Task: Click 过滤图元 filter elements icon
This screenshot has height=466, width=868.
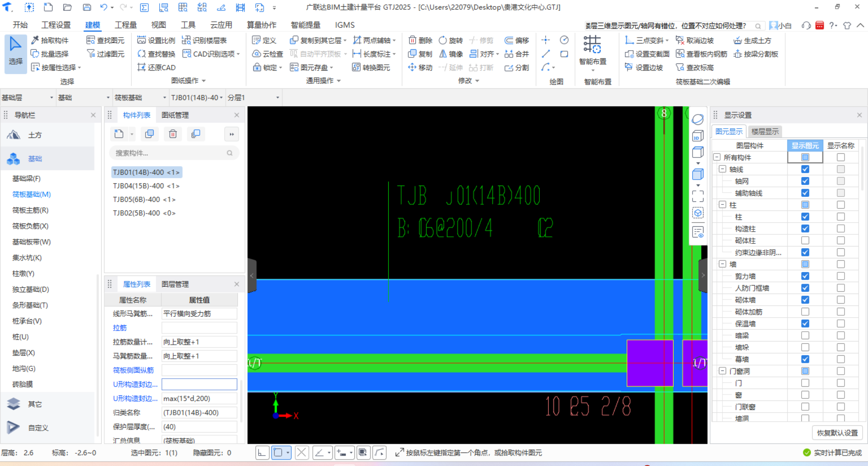Action: [91, 54]
